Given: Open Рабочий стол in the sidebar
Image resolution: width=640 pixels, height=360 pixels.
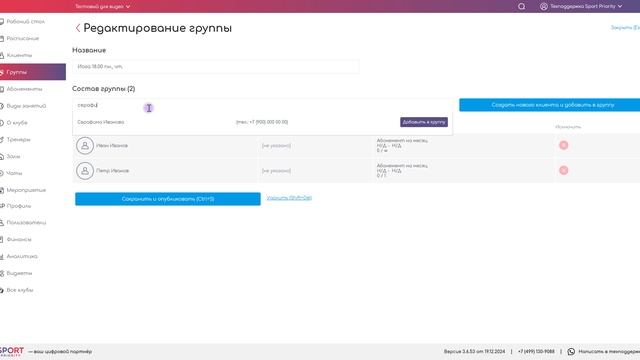Looking at the screenshot, I should pos(25,21).
